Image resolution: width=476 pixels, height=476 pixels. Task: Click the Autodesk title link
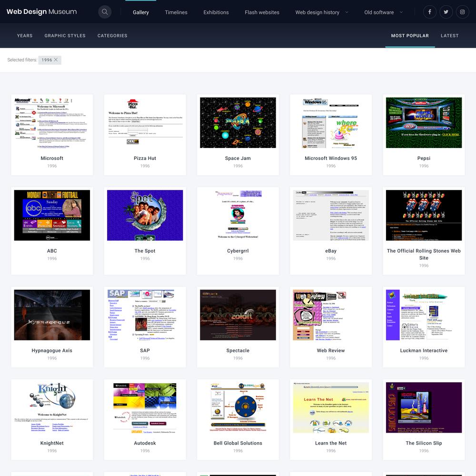[145, 443]
